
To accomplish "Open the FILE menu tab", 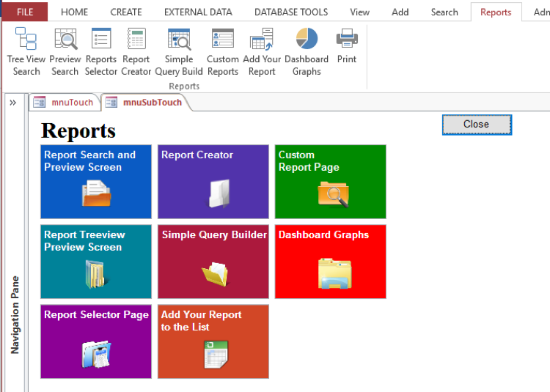I will tap(25, 12).
